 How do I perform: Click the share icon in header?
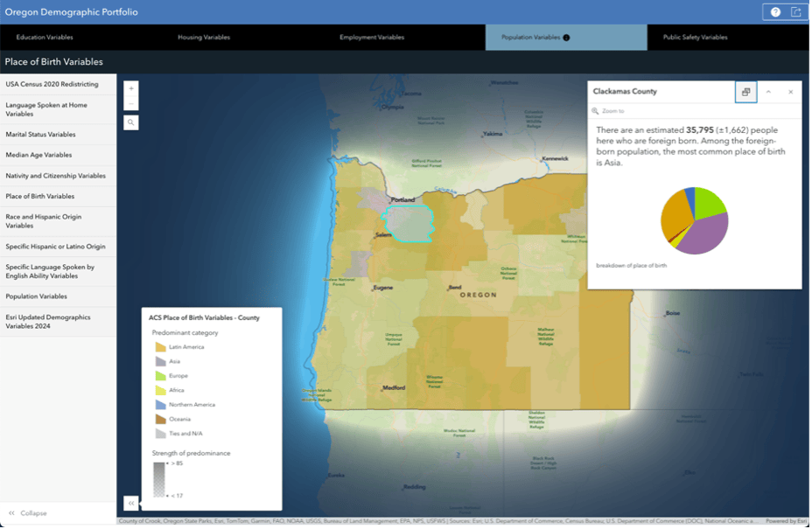pyautogui.click(x=797, y=12)
